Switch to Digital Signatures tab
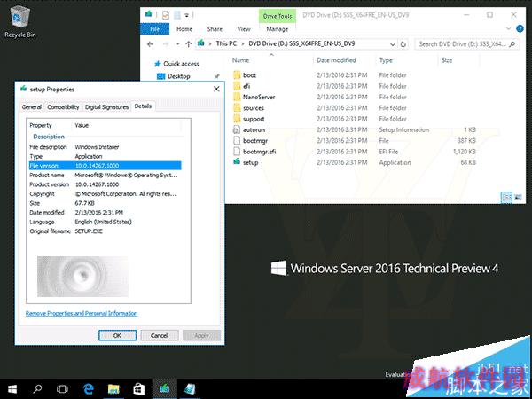 pyautogui.click(x=107, y=107)
